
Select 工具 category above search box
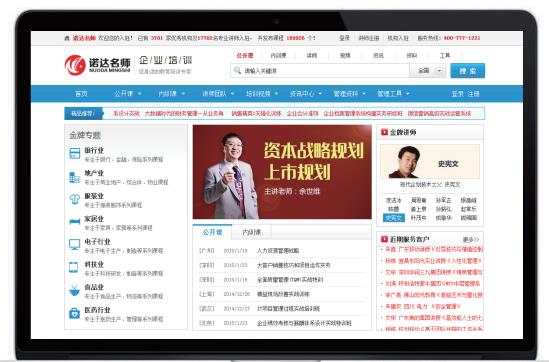coord(445,55)
